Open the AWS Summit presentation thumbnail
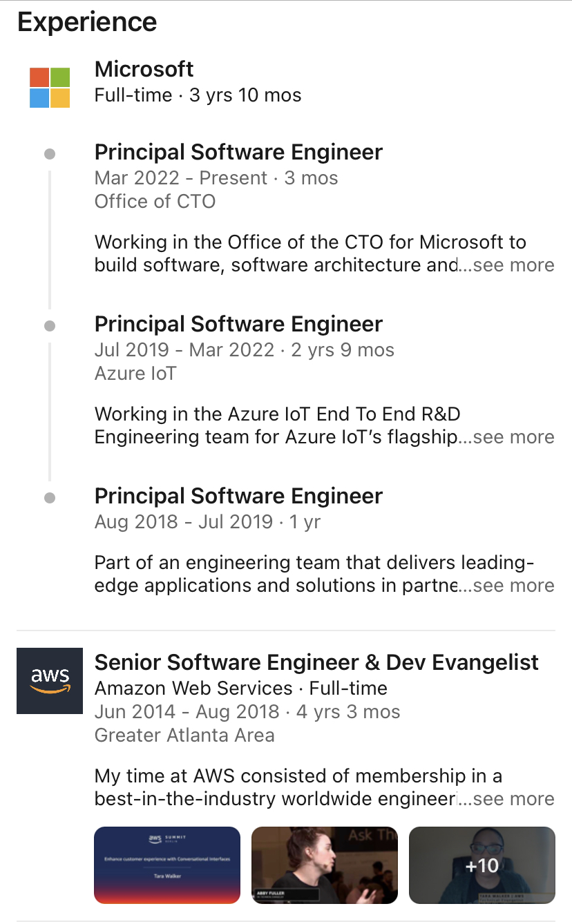 pyautogui.click(x=167, y=865)
